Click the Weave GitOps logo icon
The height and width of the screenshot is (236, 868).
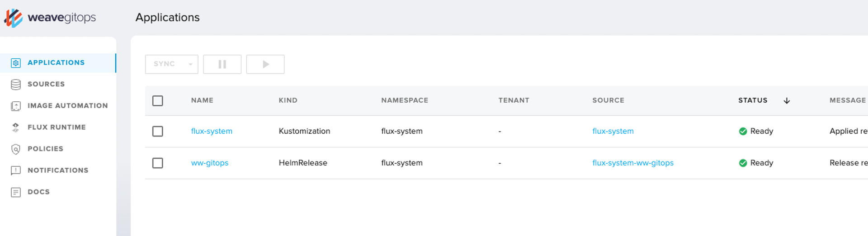13,18
